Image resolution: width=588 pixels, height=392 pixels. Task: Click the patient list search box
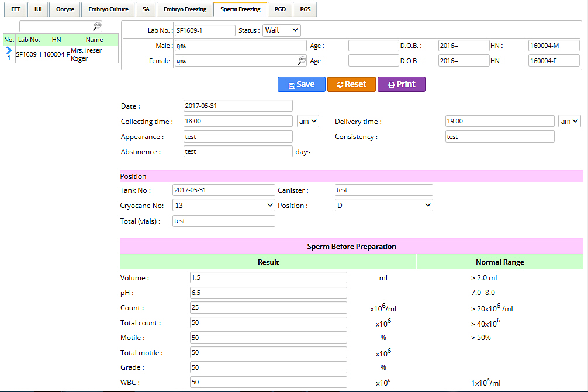click(x=61, y=26)
